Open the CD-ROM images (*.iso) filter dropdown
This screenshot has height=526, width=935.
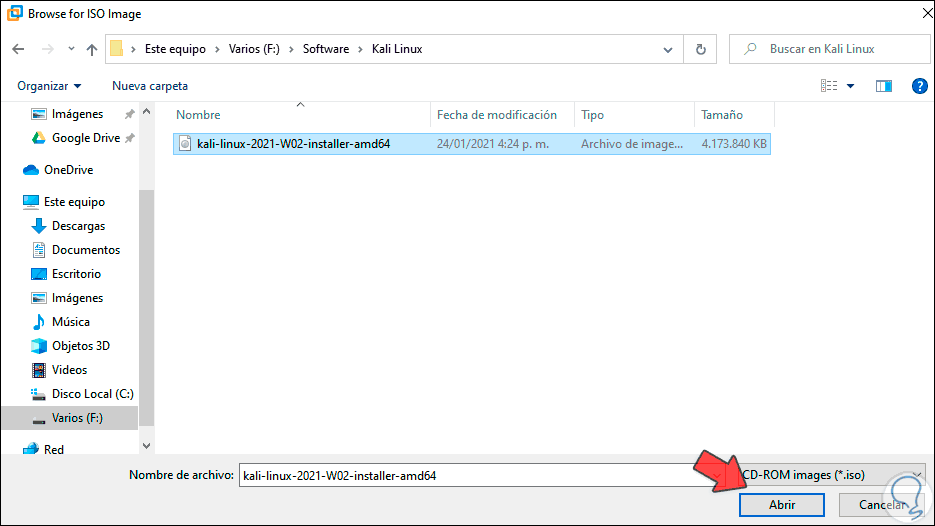point(832,475)
